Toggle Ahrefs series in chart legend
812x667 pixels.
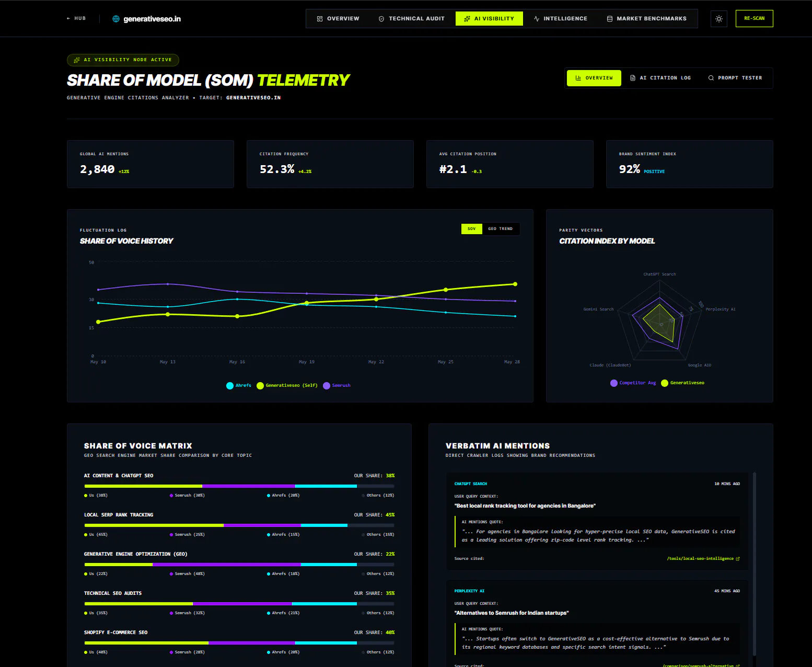pos(239,386)
